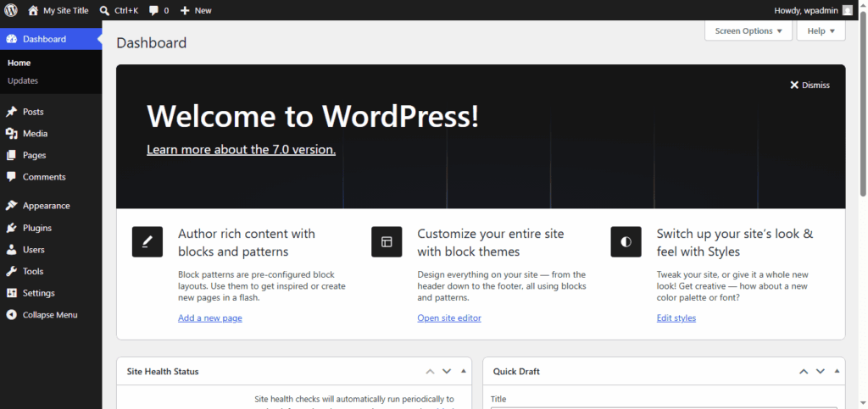The height and width of the screenshot is (409, 868).
Task: Click the Posts pushpin icon
Action: [12, 112]
